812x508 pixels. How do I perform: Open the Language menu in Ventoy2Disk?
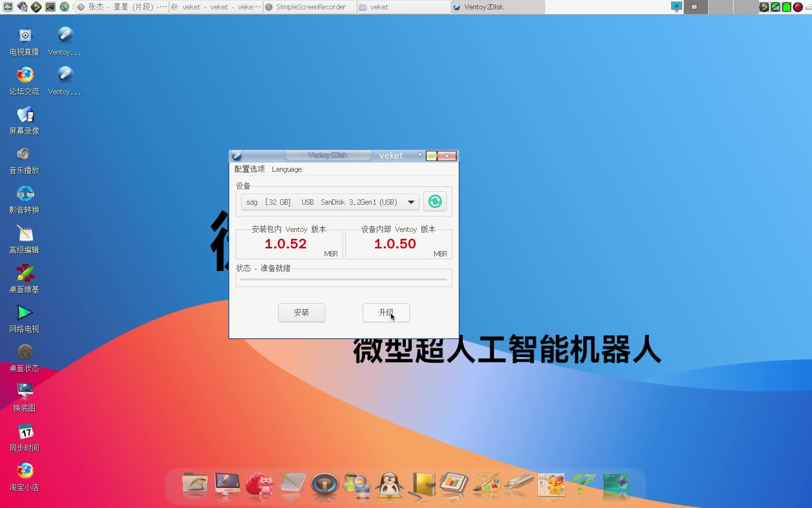(x=287, y=169)
